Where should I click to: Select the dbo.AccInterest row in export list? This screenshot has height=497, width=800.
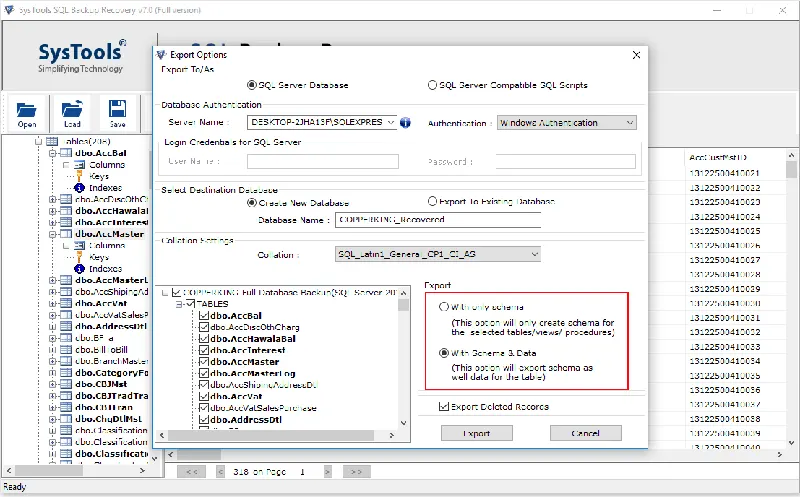(x=247, y=351)
